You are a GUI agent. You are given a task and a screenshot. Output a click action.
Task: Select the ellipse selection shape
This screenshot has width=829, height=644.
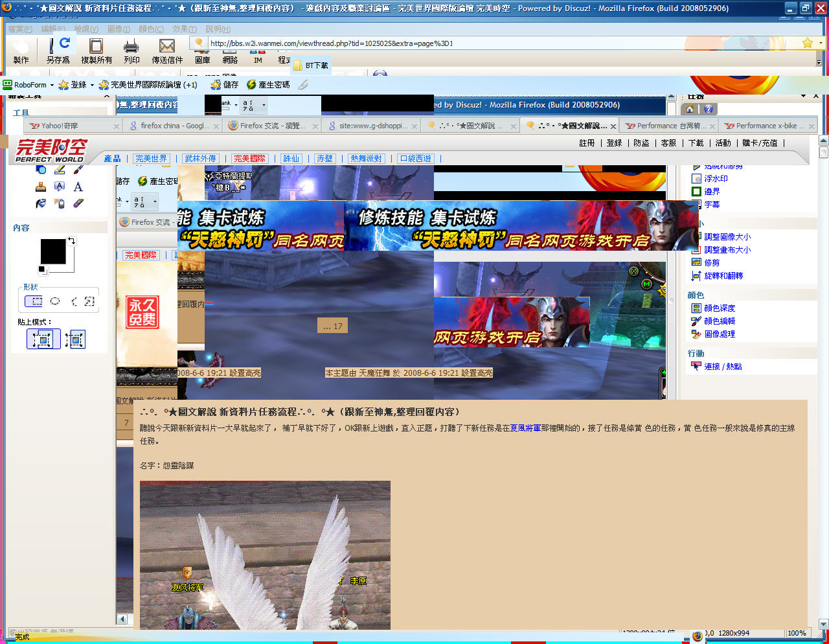(x=55, y=301)
